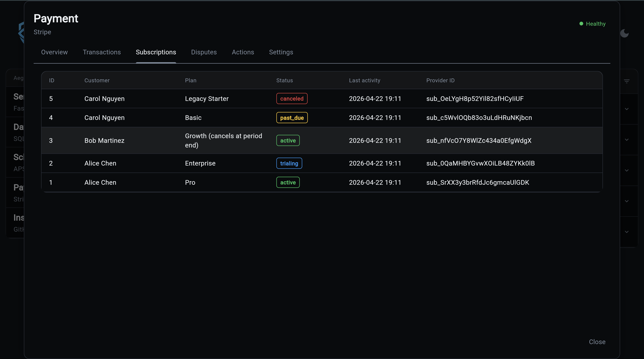Click the Healthy status indicator
The width and height of the screenshot is (644, 359).
(x=592, y=24)
